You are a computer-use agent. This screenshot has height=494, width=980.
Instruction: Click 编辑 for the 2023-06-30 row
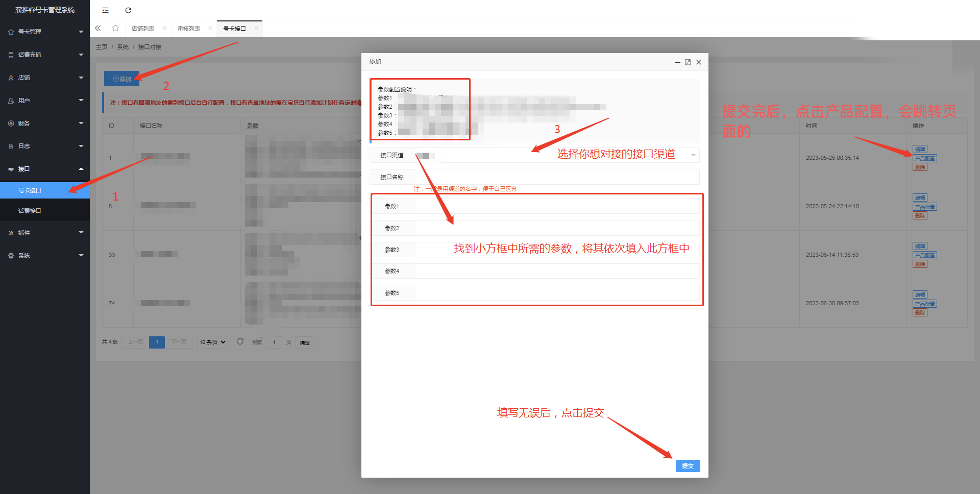pyautogui.click(x=920, y=295)
